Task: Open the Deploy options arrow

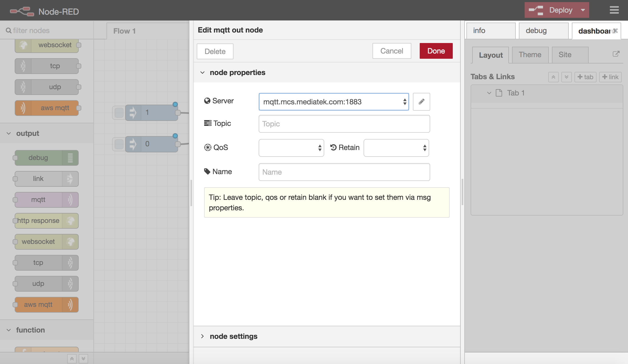Action: pyautogui.click(x=583, y=10)
